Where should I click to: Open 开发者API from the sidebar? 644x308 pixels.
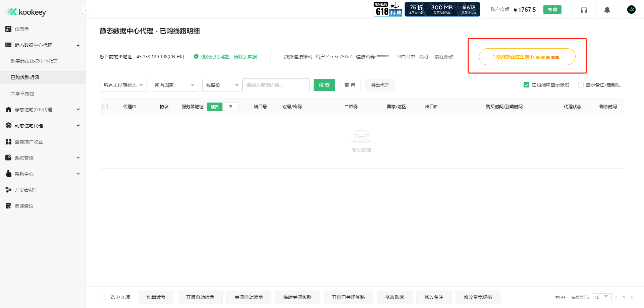pos(25,190)
